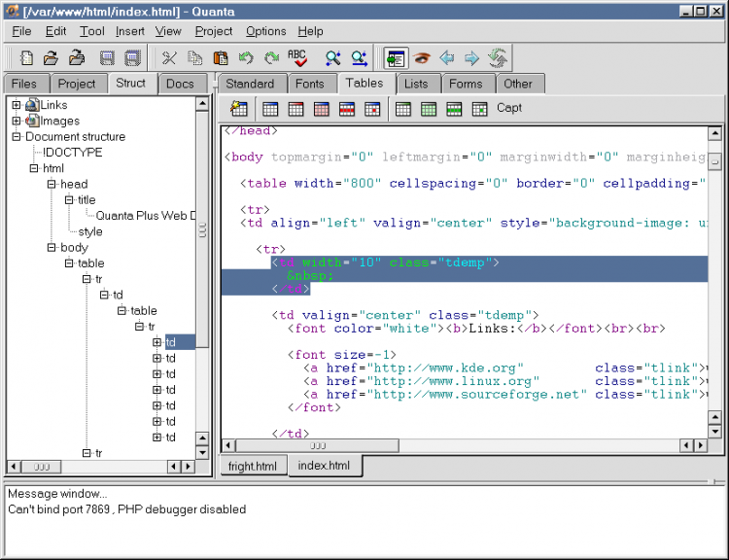Viewport: 729px width, 560px height.
Task: Click the editor's vertical scrollbar down arrow
Action: pyautogui.click(x=714, y=431)
